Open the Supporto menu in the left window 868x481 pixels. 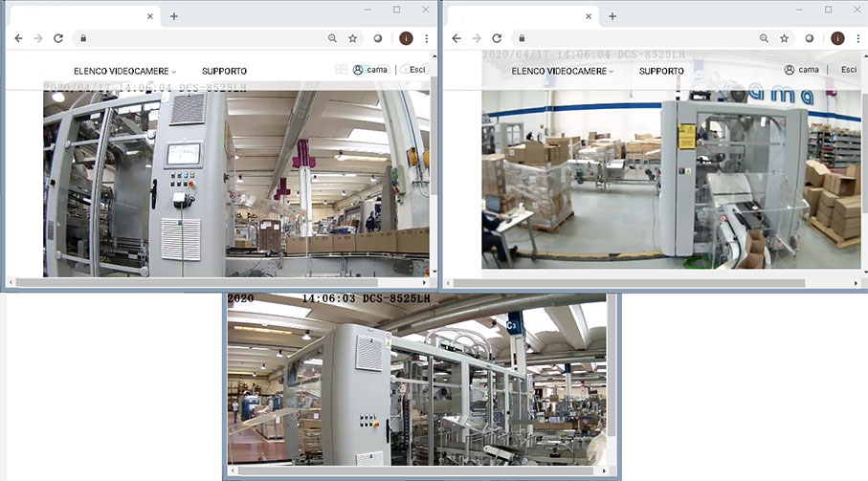[x=224, y=72]
